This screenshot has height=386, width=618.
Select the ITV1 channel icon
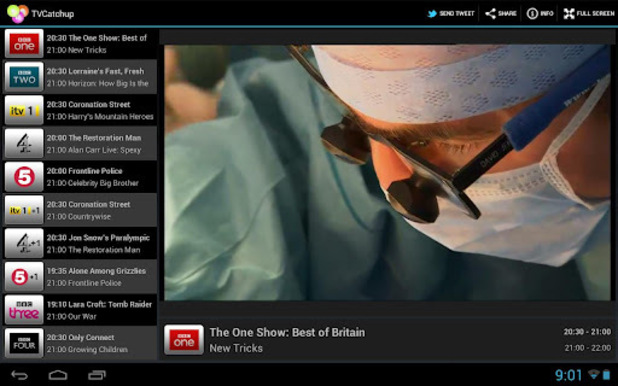click(x=24, y=110)
